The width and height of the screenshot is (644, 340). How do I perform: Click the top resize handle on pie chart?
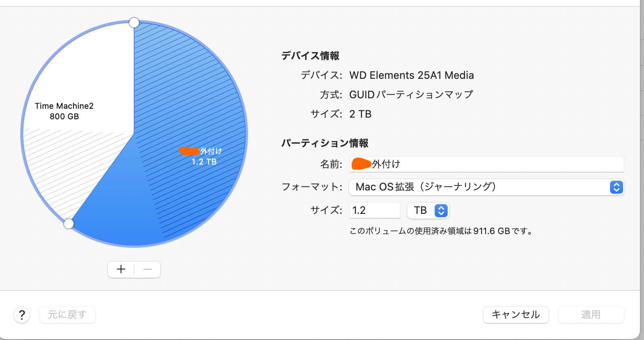[x=134, y=23]
